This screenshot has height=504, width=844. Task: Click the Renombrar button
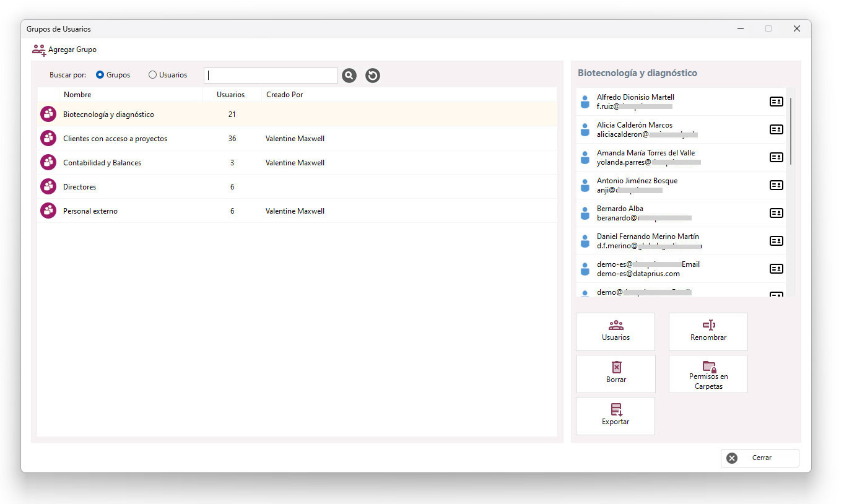point(708,332)
